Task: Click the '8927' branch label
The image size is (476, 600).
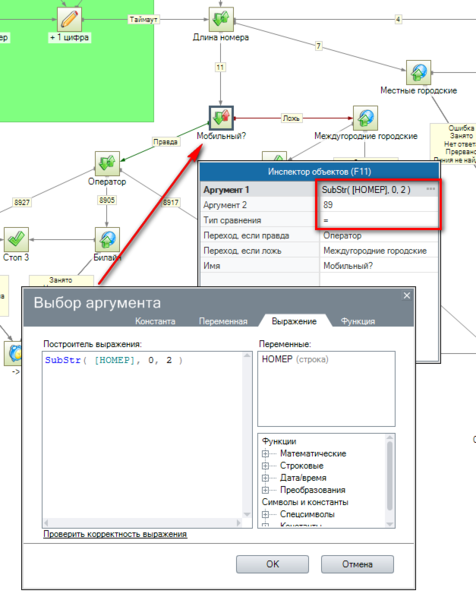Action: 21,202
